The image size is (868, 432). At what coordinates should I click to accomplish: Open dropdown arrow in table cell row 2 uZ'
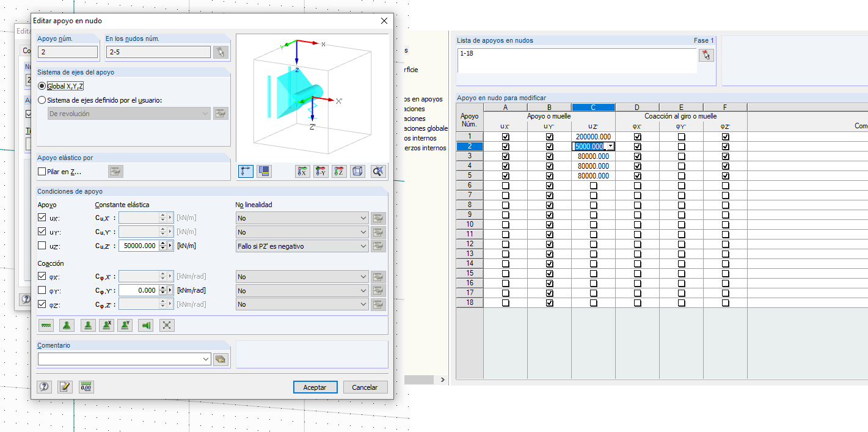pyautogui.click(x=611, y=147)
